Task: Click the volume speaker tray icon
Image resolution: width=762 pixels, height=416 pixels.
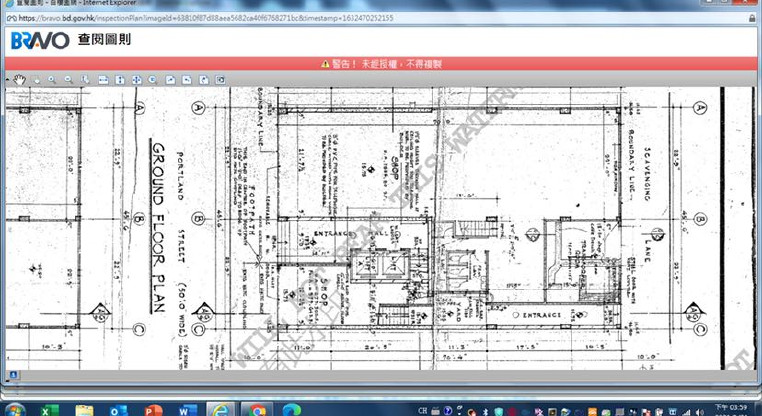Action: point(699,412)
